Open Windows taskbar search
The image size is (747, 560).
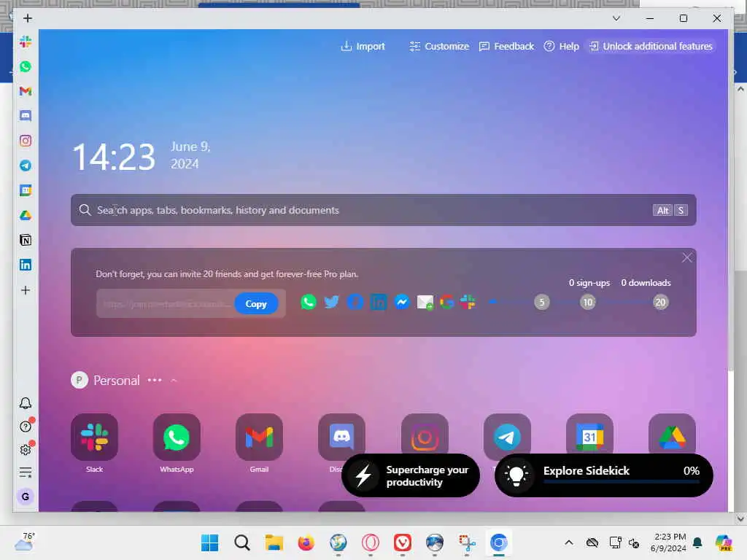click(242, 542)
